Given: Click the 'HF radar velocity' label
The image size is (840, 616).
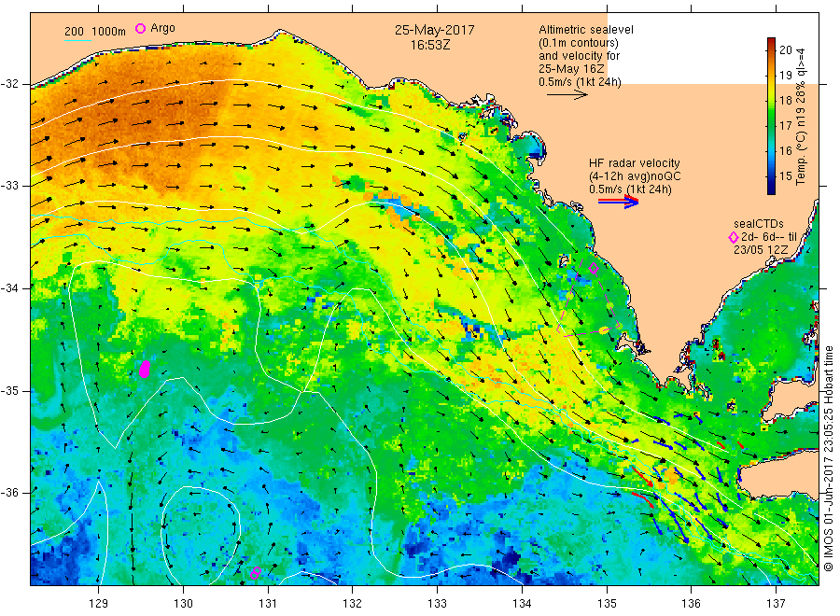Looking at the screenshot, I should coord(635,162).
